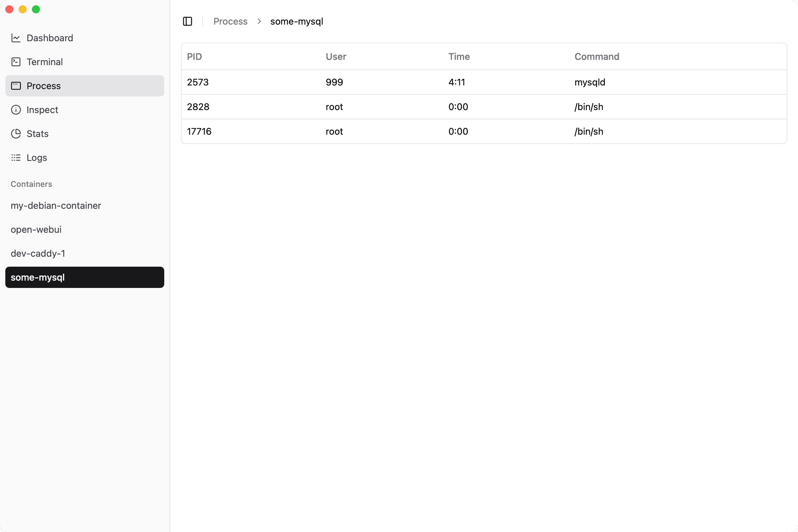Open the Logs menu item
This screenshot has width=798, height=532.
pos(37,157)
